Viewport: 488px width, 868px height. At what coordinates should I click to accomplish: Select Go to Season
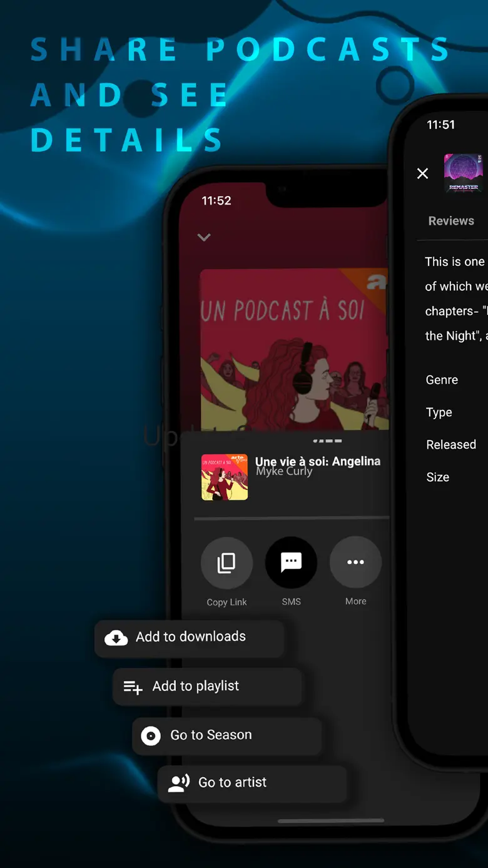(227, 735)
